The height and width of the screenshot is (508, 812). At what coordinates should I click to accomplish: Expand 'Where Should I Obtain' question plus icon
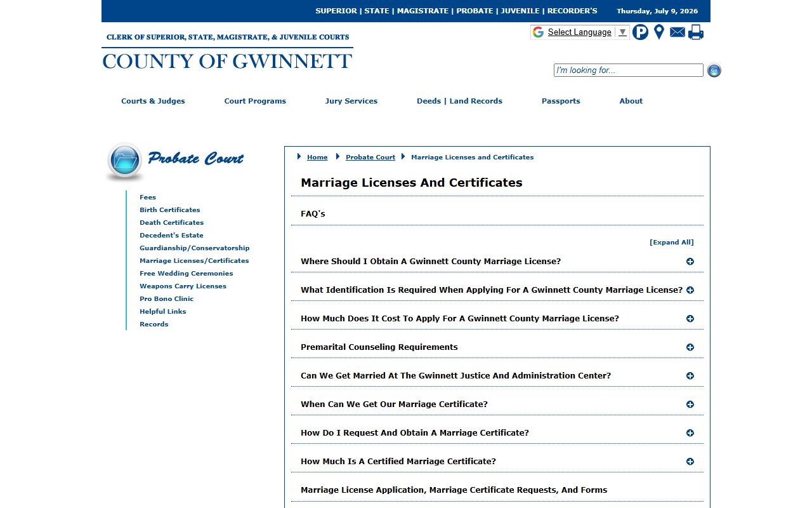pos(690,262)
